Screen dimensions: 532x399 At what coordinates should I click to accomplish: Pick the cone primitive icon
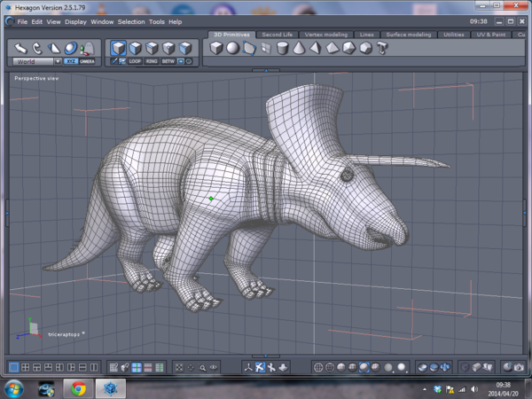point(299,48)
